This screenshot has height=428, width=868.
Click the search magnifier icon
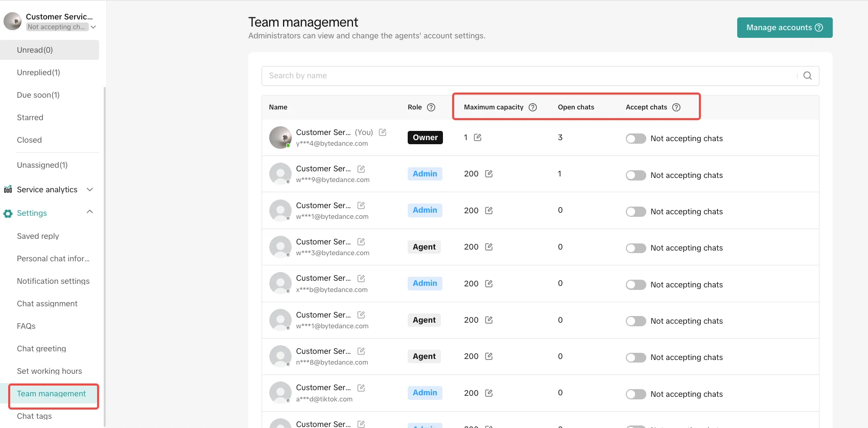tap(807, 76)
